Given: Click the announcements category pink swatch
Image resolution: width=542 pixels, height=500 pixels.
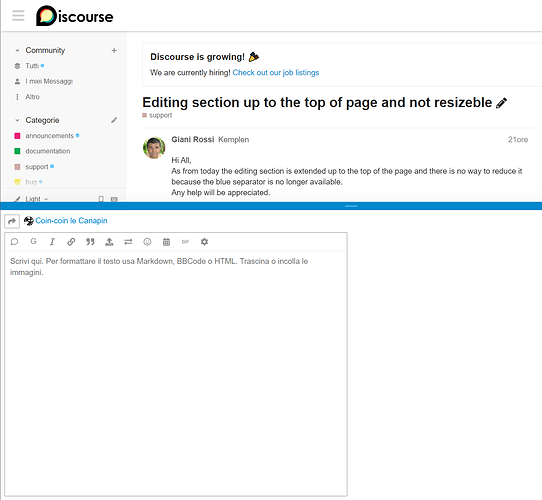Looking at the screenshot, I should pos(17,136).
